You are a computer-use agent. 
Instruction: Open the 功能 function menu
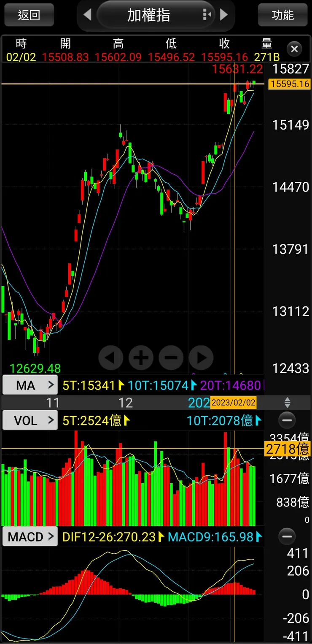pyautogui.click(x=282, y=15)
